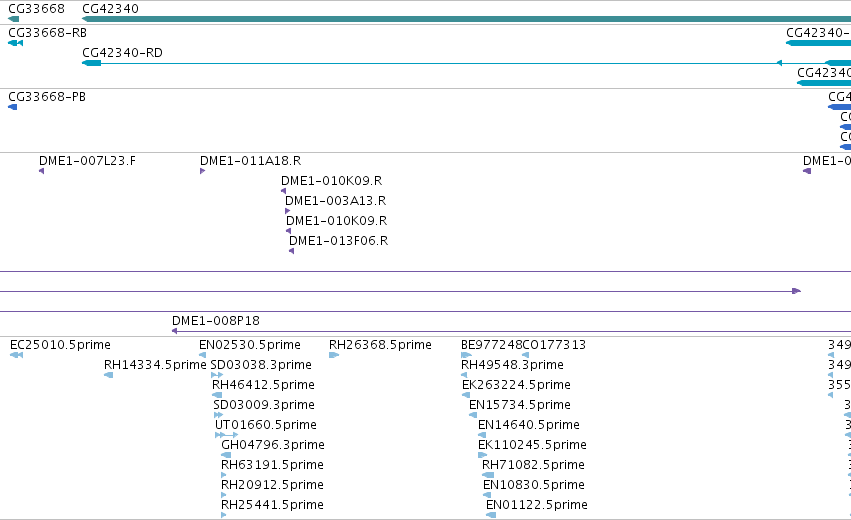851x520 pixels.
Task: Click protein CG33668-PB label
Action: (x=47, y=97)
